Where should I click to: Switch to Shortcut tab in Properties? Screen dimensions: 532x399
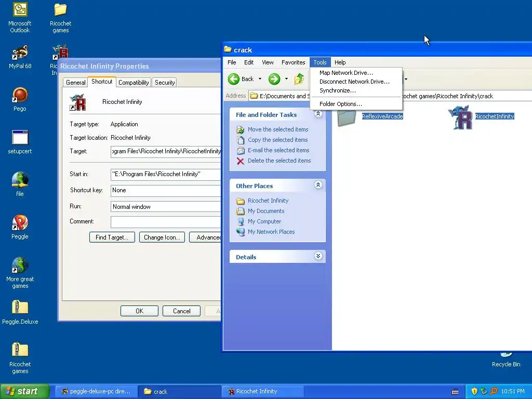tap(102, 82)
